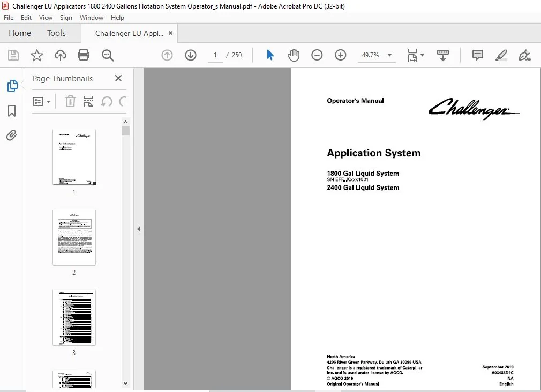Collapse the navigation pane with arrow
541x392 pixels.
point(139,229)
